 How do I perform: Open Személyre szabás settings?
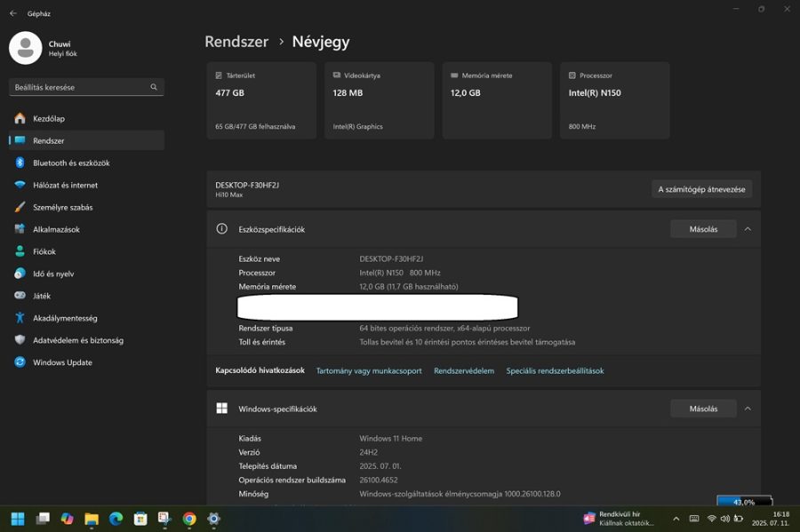[x=62, y=207]
